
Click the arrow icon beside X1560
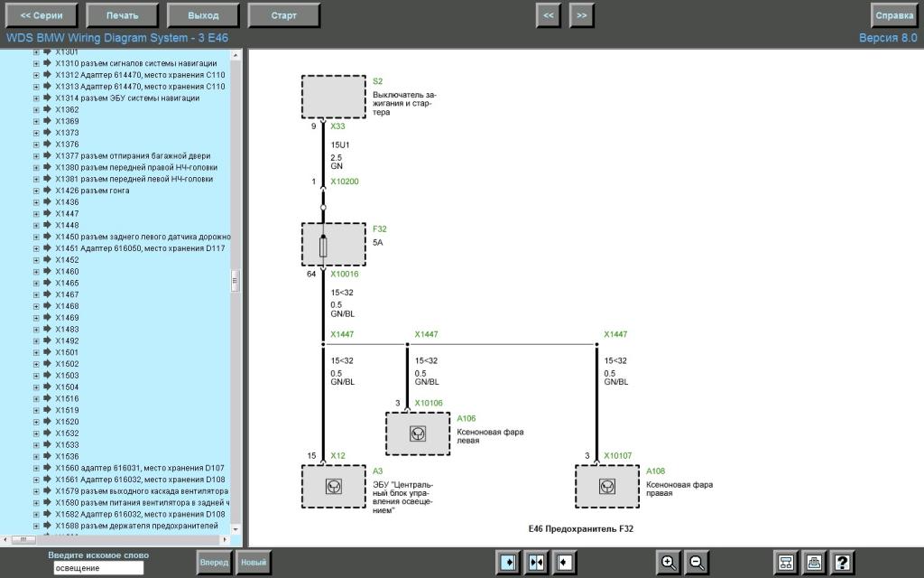pyautogui.click(x=47, y=468)
